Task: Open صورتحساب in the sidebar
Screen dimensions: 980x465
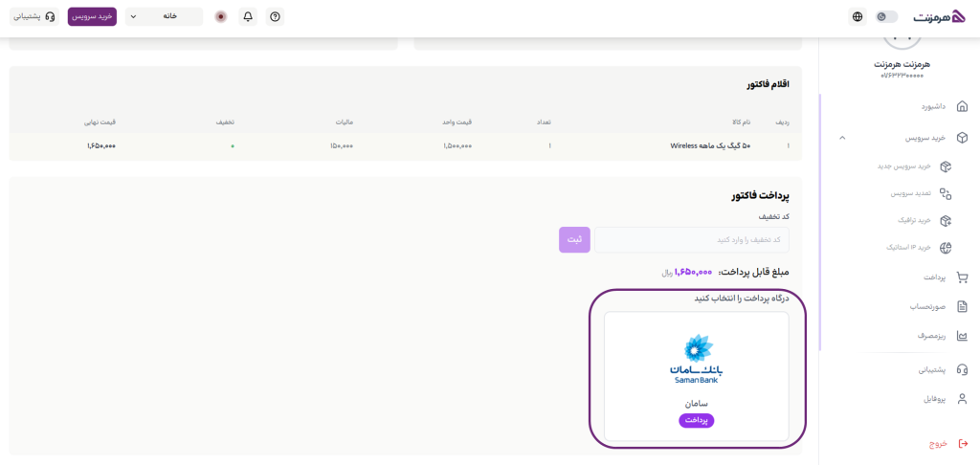Action: click(928, 307)
